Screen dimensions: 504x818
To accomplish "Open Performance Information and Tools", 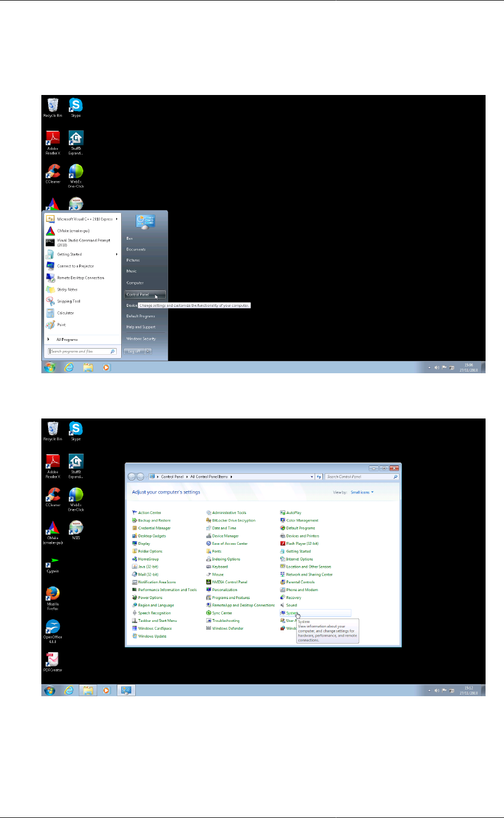I will click(164, 590).
